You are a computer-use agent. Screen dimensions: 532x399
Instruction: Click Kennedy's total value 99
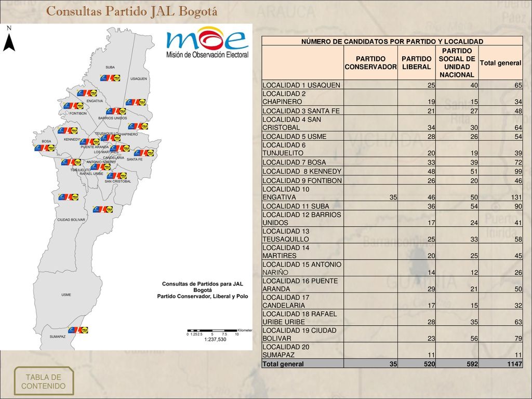tap(518, 171)
